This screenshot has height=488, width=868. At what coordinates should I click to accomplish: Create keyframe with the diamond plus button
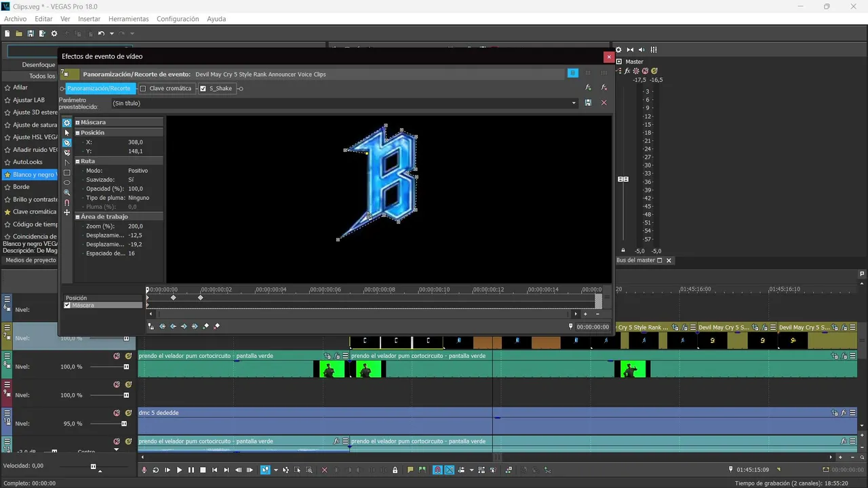[x=206, y=326]
